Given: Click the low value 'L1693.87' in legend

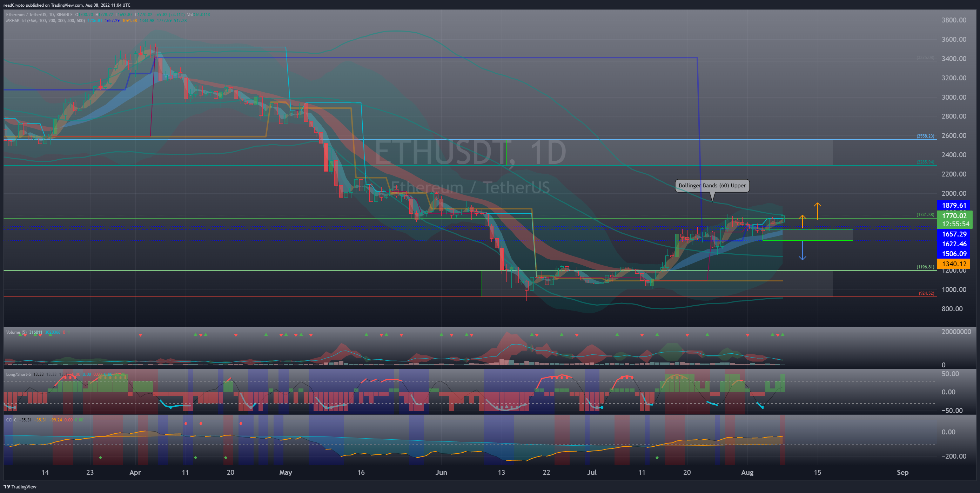Looking at the screenshot, I should tap(124, 14).
